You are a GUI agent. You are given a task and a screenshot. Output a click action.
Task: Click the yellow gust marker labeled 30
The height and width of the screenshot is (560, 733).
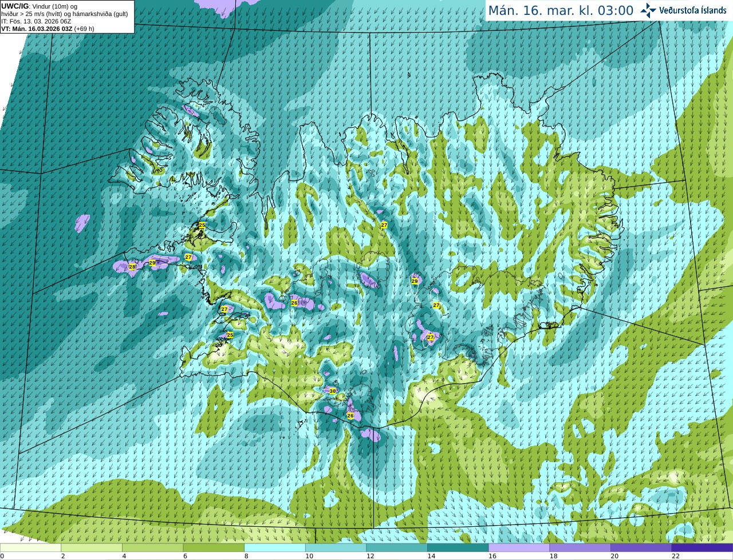click(333, 391)
